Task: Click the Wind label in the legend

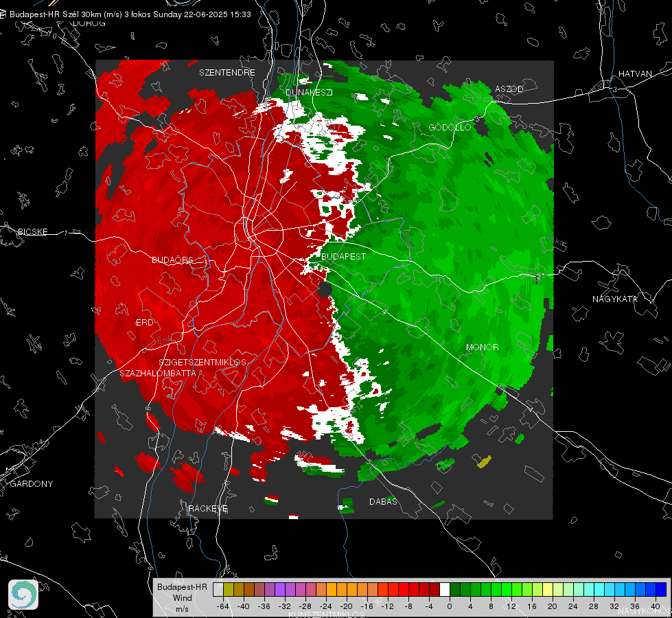Action: tap(182, 598)
